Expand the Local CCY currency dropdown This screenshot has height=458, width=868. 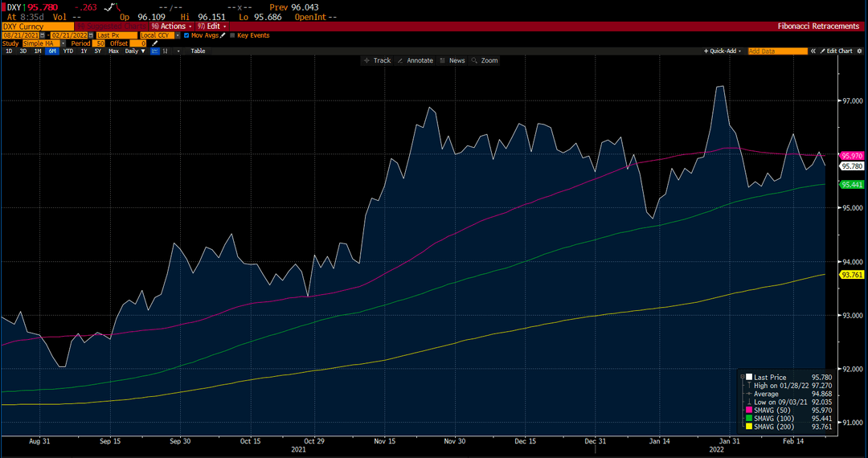[177, 35]
